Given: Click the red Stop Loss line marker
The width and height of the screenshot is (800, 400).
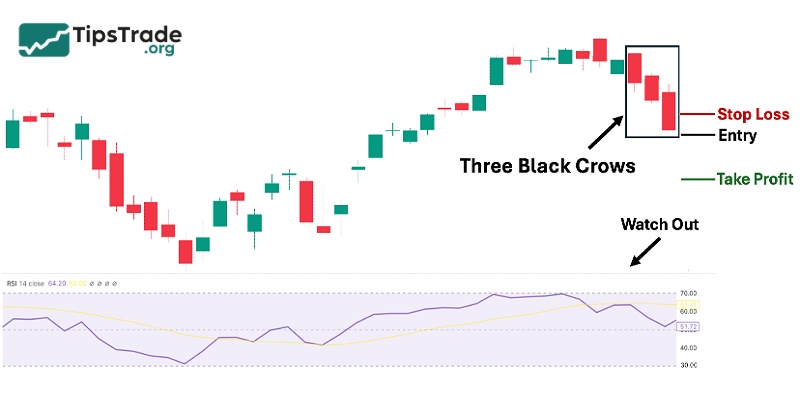Looking at the screenshot, I should click(x=698, y=115).
